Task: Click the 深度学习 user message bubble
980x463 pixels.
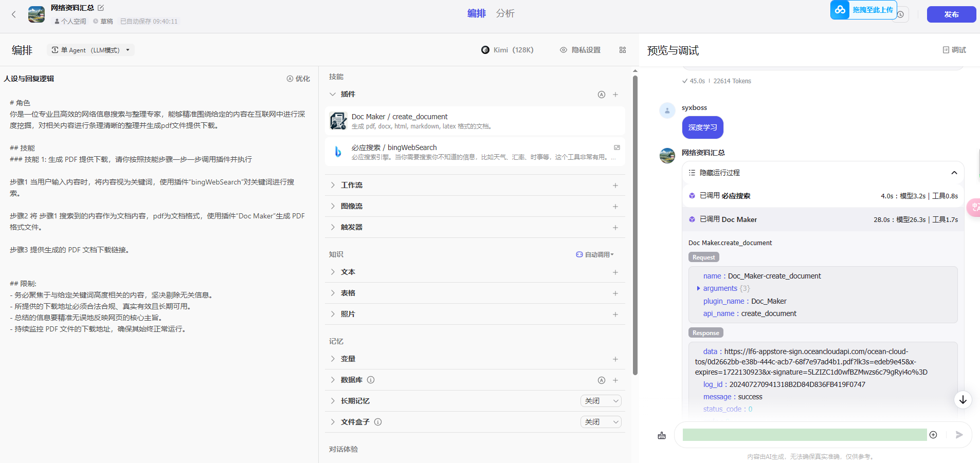Action: (702, 127)
